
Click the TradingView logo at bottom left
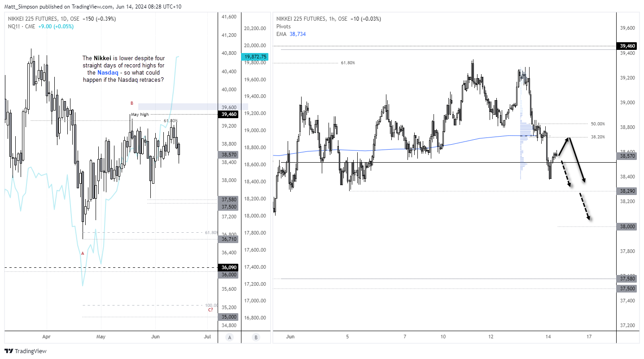(26, 351)
